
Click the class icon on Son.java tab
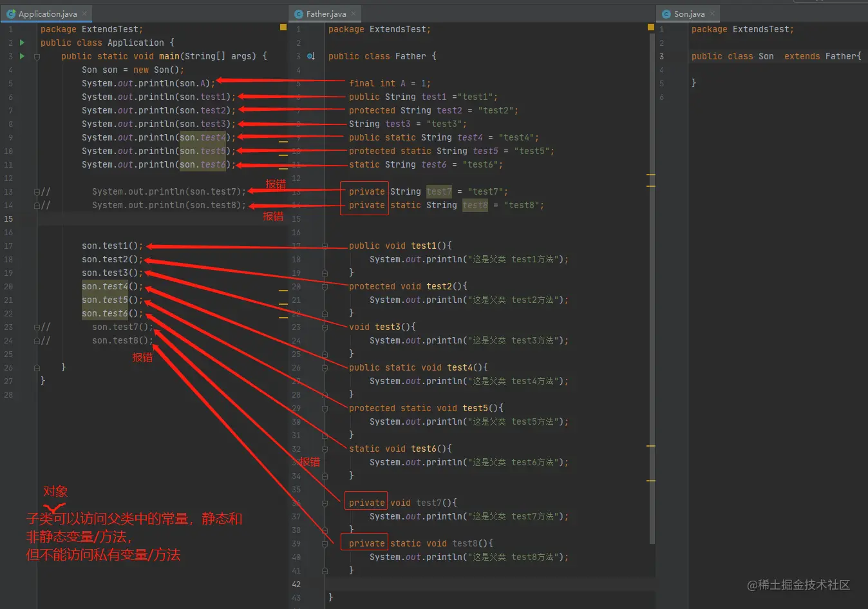[666, 14]
